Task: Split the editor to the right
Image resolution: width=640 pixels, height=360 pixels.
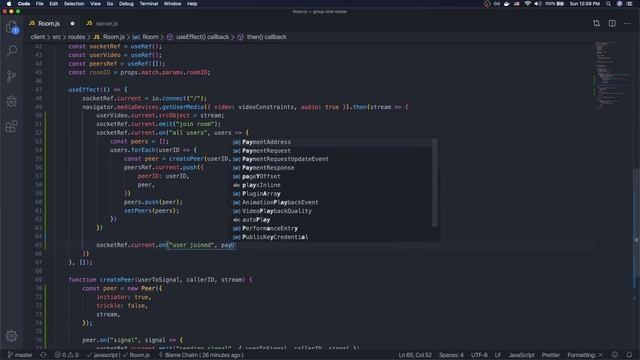Action: tap(612, 23)
